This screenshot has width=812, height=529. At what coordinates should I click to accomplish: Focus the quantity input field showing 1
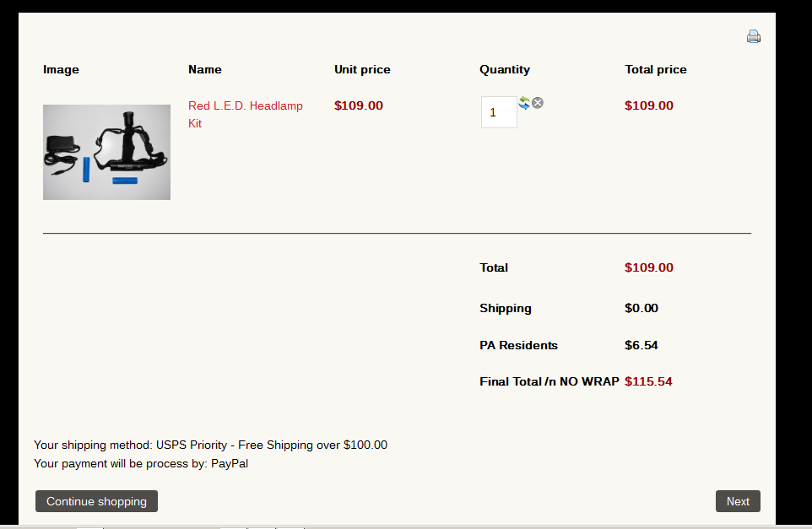pyautogui.click(x=499, y=112)
